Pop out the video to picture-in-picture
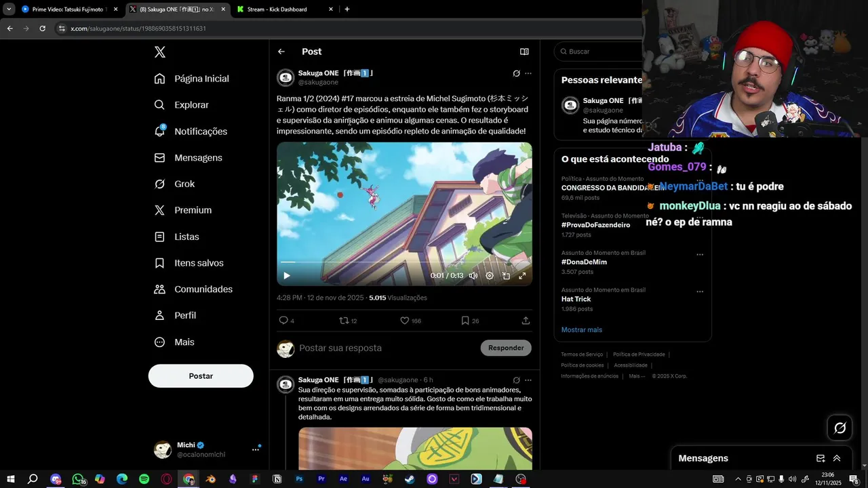 coord(506,276)
